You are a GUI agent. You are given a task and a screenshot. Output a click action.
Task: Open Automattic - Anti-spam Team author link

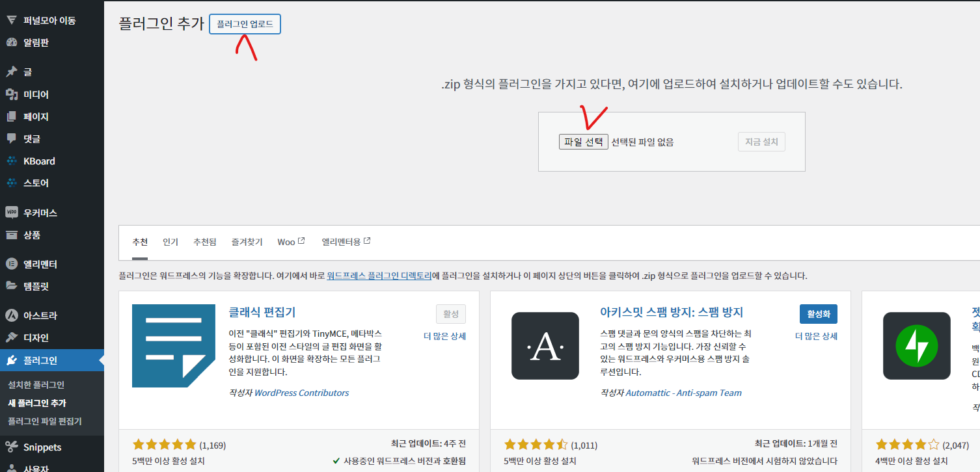click(x=683, y=393)
